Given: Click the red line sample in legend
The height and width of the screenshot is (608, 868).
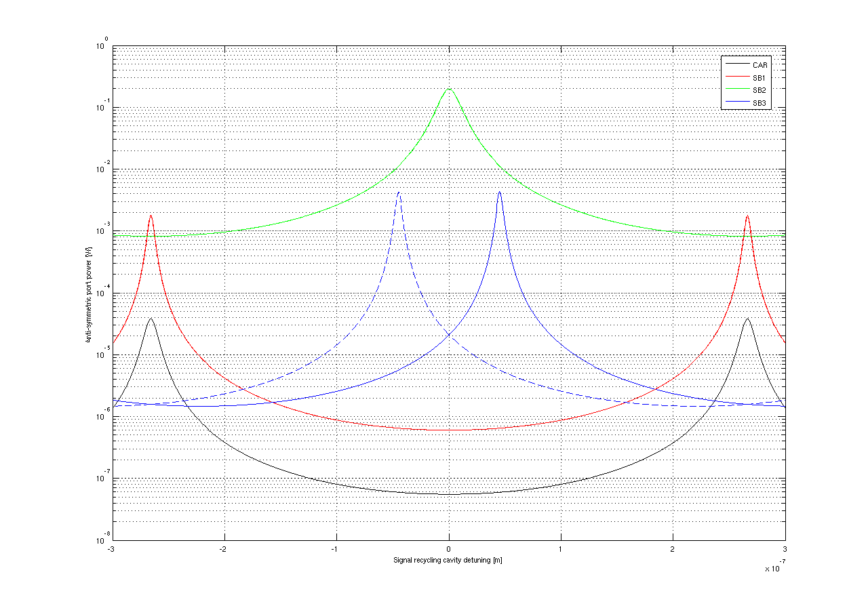Looking at the screenshot, I should tap(736, 78).
